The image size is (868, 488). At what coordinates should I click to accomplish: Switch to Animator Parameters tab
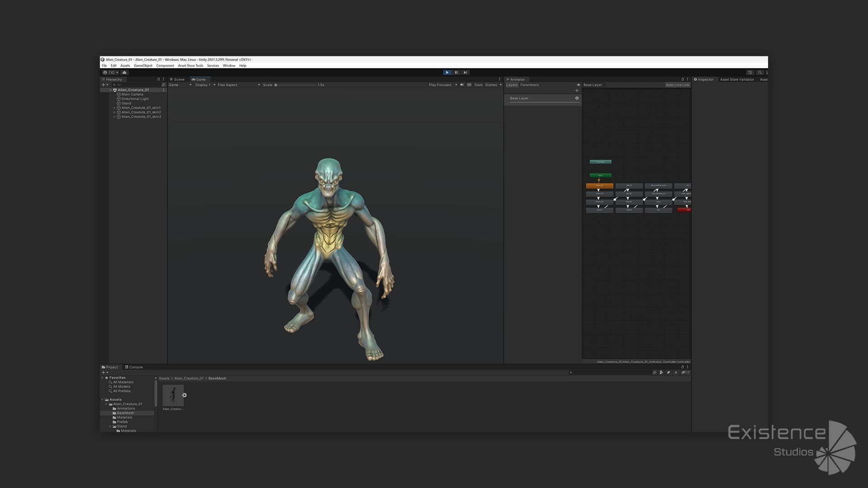click(529, 85)
